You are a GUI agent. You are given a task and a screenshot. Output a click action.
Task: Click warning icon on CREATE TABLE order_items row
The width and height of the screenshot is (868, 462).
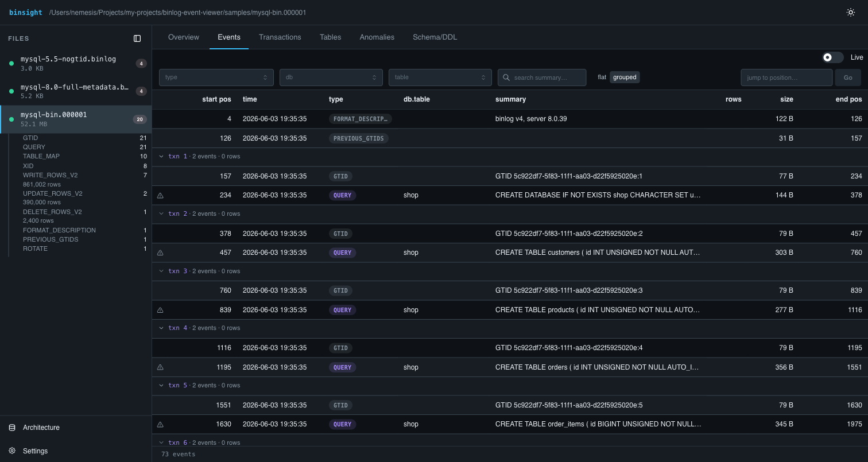(160, 425)
